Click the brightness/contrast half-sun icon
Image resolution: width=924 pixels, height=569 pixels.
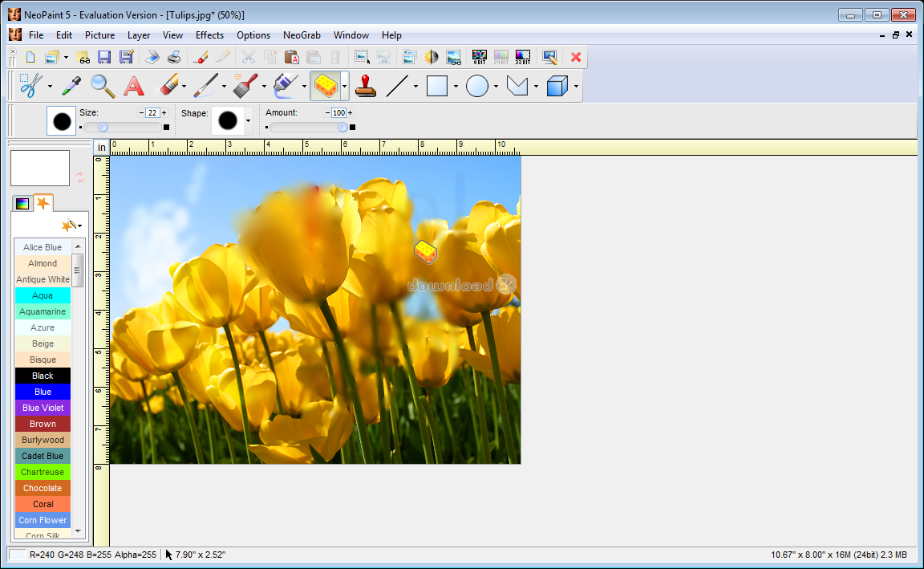coord(432,57)
